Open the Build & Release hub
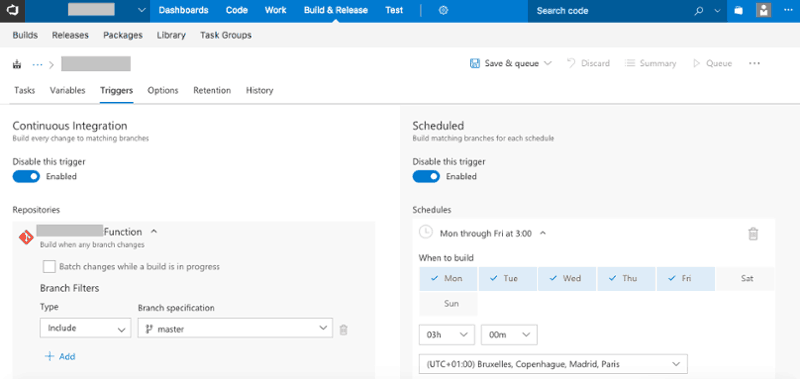Image resolution: width=800 pixels, height=379 pixels. pos(336,10)
